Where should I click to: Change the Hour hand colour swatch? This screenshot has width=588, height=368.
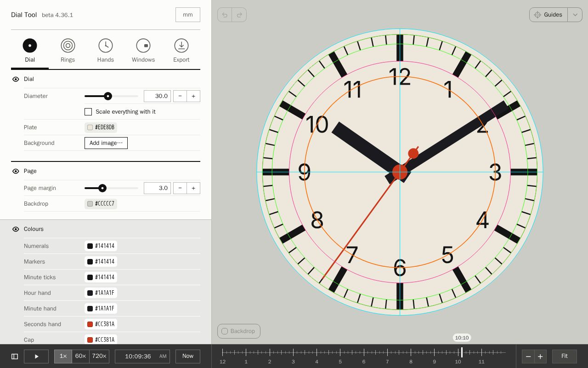pyautogui.click(x=101, y=293)
